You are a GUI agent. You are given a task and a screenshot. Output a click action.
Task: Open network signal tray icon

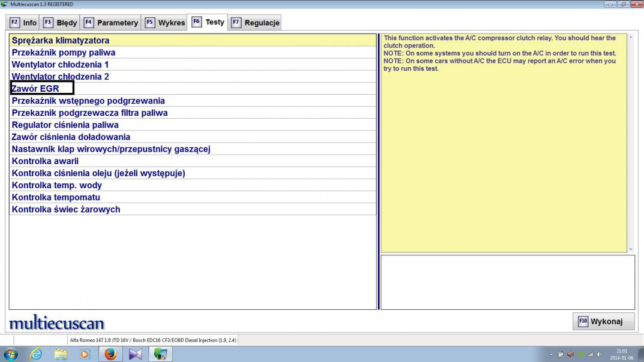tap(590, 354)
